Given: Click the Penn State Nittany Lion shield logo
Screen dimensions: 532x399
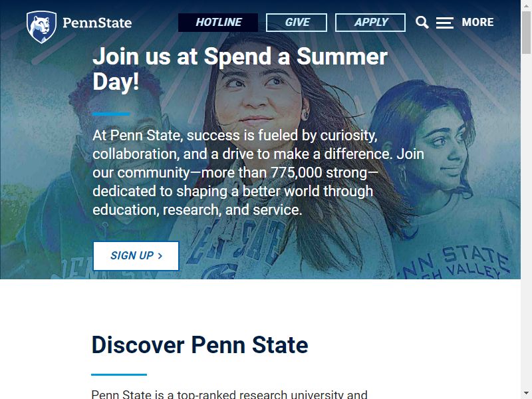Looking at the screenshot, I should (x=41, y=27).
